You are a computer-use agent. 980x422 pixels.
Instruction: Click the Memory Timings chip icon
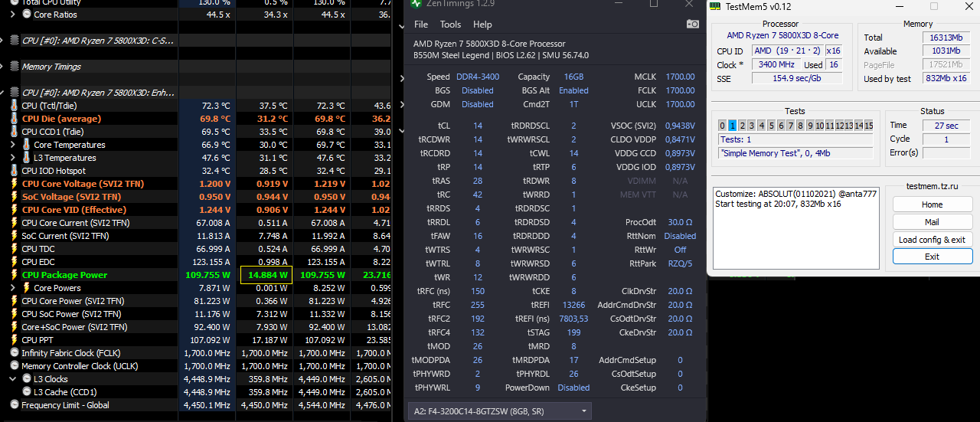(15, 67)
